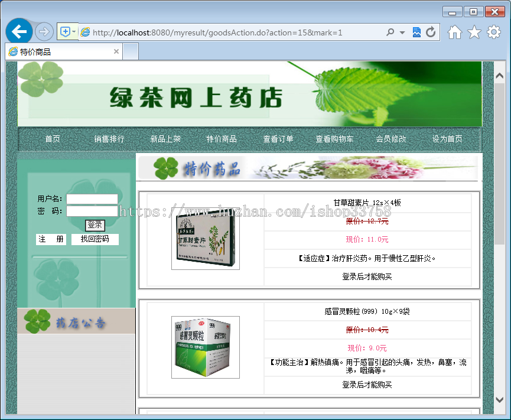Select 首页 in the navigation menu
The height and width of the screenshot is (420, 511).
[x=52, y=139]
